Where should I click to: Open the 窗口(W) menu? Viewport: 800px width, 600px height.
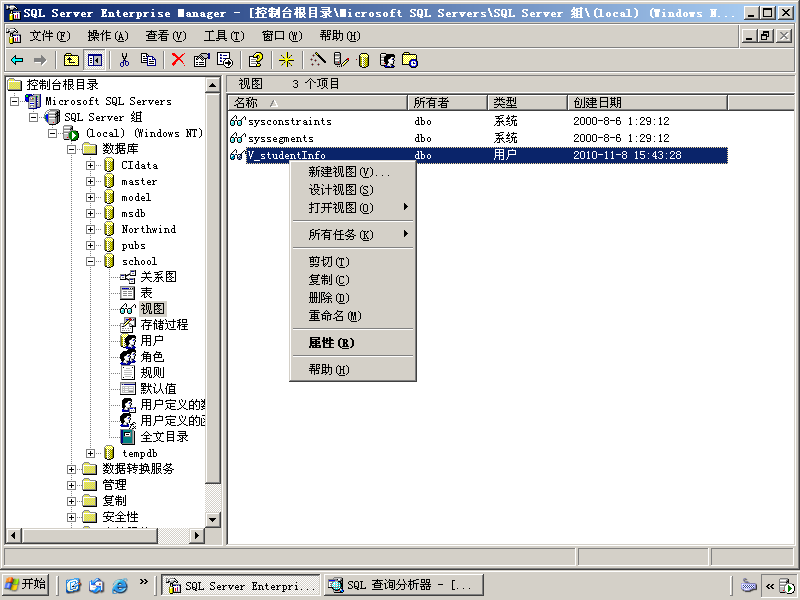(282, 36)
